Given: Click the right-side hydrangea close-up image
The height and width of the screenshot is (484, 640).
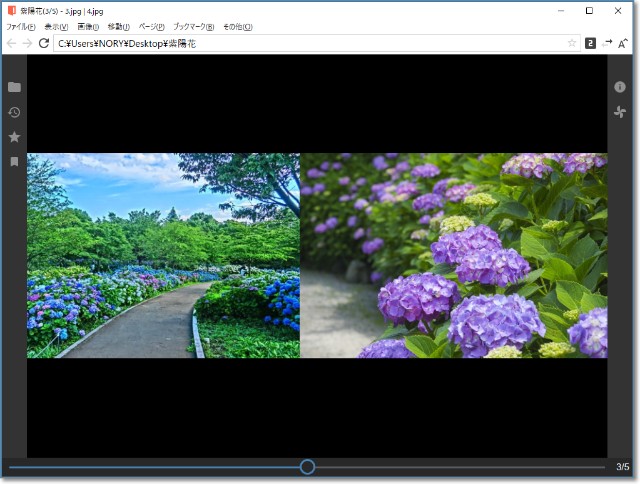Looking at the screenshot, I should (453, 255).
